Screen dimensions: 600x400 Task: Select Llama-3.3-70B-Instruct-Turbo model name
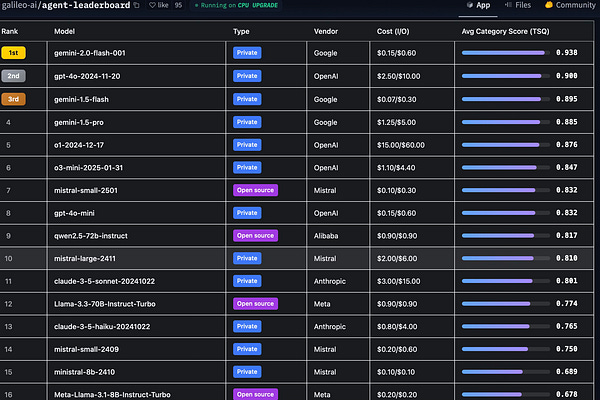[104, 304]
